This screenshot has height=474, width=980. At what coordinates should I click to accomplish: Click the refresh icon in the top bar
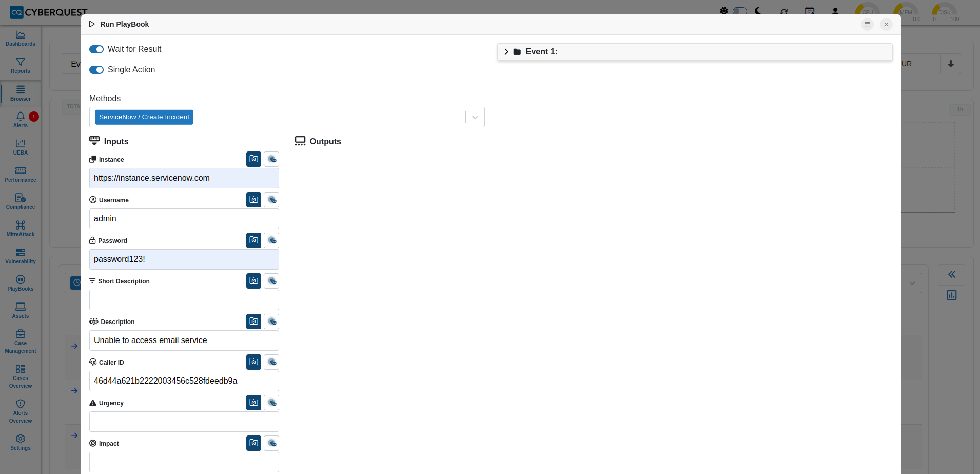click(x=784, y=11)
